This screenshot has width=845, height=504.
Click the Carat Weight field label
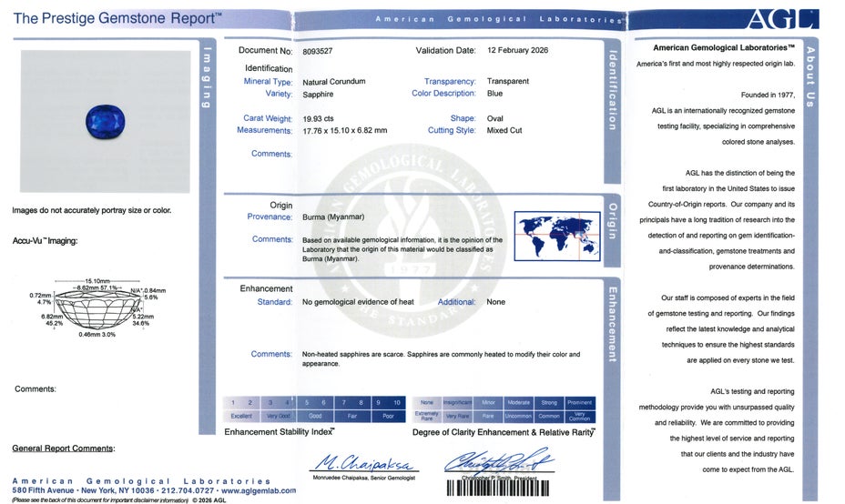pyautogui.click(x=268, y=118)
